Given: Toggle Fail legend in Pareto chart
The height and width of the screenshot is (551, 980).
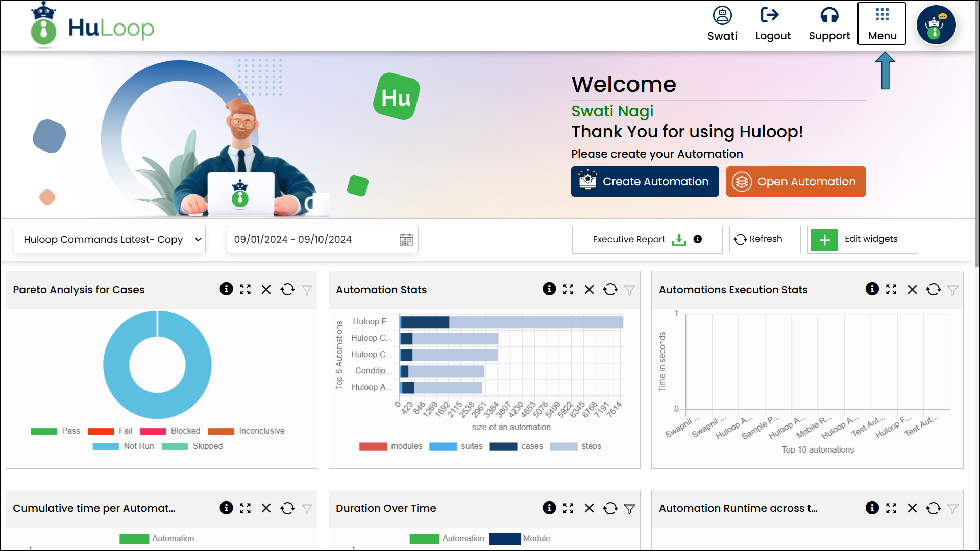Looking at the screenshot, I should point(110,431).
